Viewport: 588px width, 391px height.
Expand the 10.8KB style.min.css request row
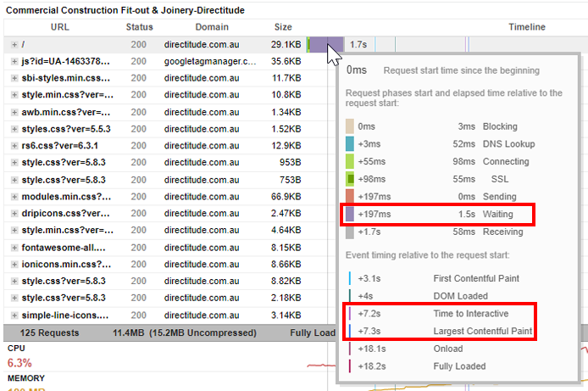pyautogui.click(x=14, y=95)
